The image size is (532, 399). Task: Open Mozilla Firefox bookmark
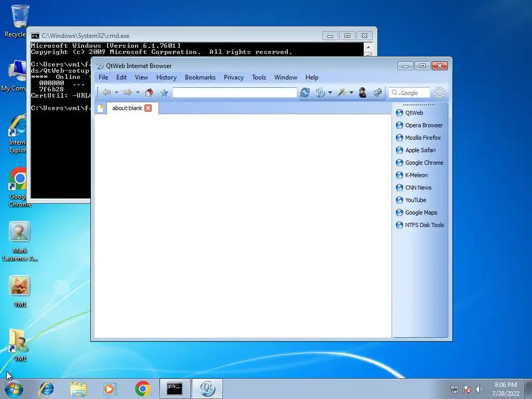(418, 138)
